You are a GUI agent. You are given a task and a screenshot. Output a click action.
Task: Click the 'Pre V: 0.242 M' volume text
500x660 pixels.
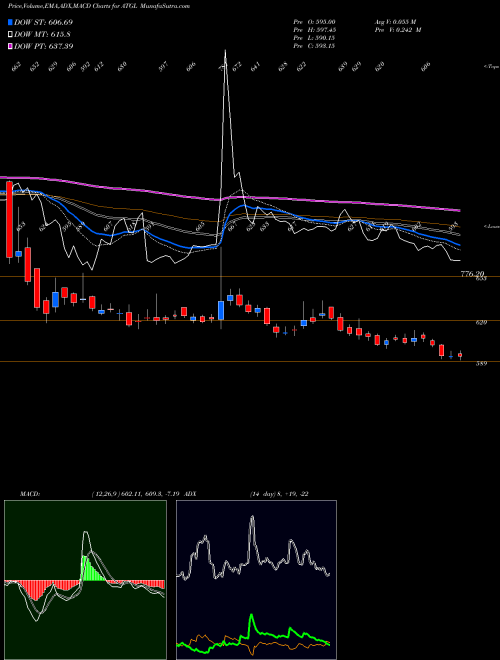(x=398, y=30)
